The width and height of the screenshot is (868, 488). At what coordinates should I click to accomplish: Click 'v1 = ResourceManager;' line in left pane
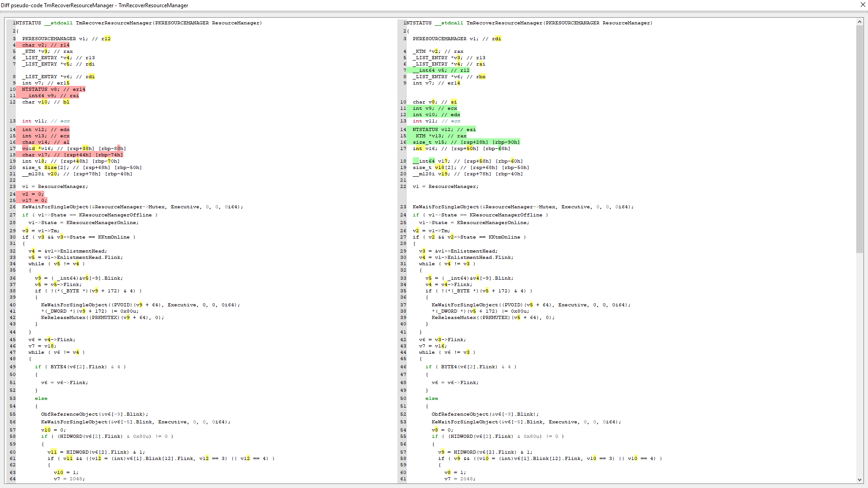(x=55, y=187)
